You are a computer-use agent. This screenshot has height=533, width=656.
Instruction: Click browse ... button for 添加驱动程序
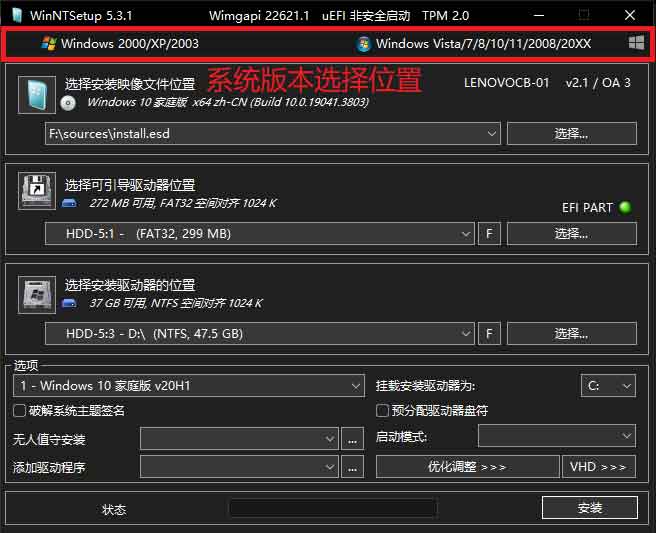(x=352, y=467)
